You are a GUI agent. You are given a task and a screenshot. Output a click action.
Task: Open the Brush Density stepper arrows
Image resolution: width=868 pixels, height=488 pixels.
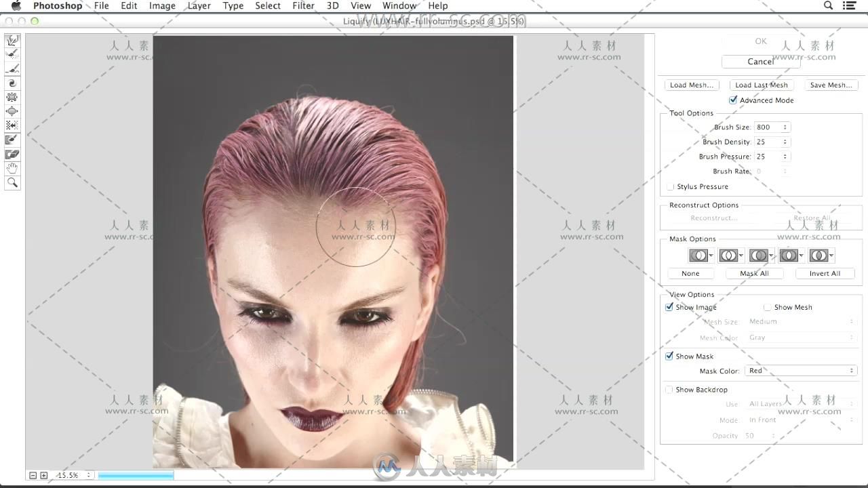pos(785,142)
